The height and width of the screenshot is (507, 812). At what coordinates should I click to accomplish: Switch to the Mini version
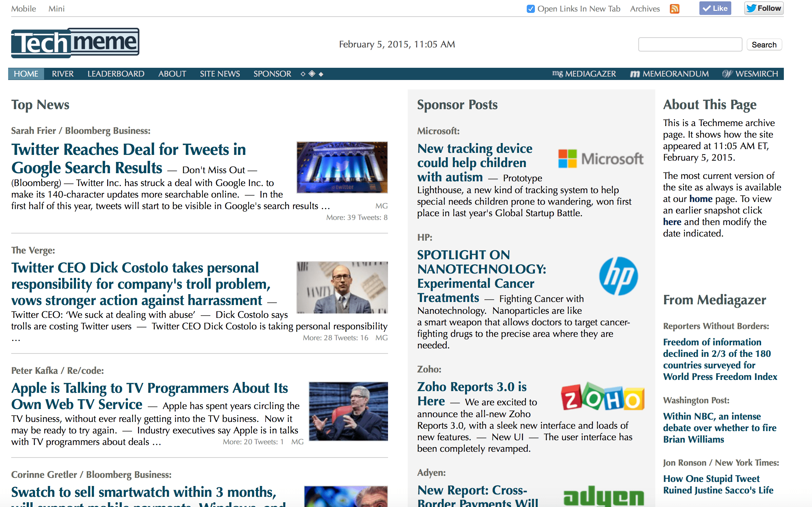tap(56, 9)
